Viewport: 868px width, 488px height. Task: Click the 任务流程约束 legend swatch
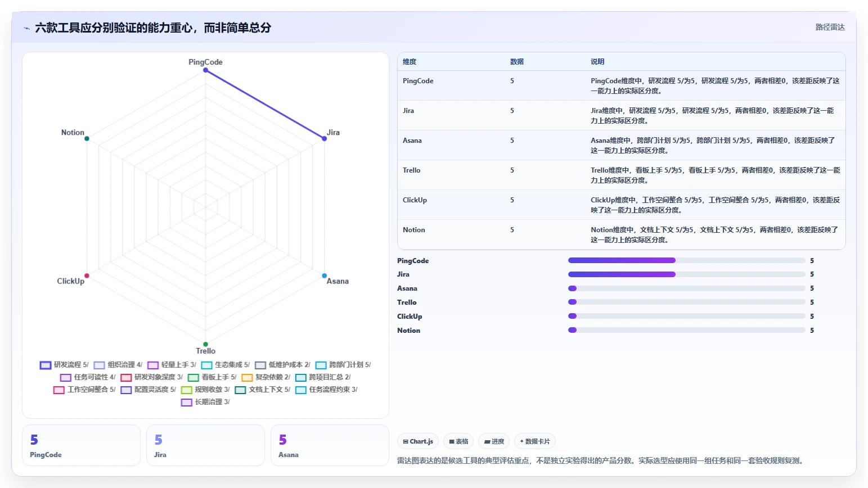[x=301, y=390]
